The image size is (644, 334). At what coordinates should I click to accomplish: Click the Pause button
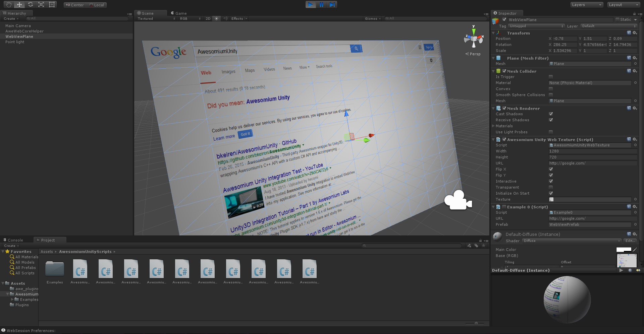[321, 5]
